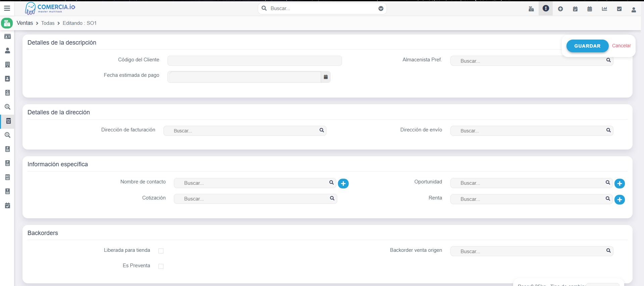Click the 'Detalles de la dirección' heading
Screen dimensions: 644x286
click(59, 112)
